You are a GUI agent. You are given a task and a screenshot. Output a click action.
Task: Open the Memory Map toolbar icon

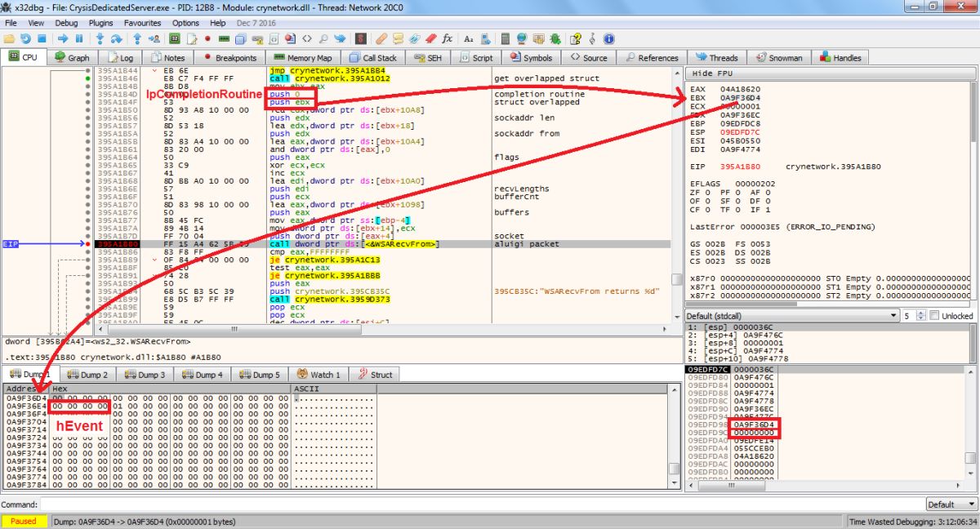point(224,38)
